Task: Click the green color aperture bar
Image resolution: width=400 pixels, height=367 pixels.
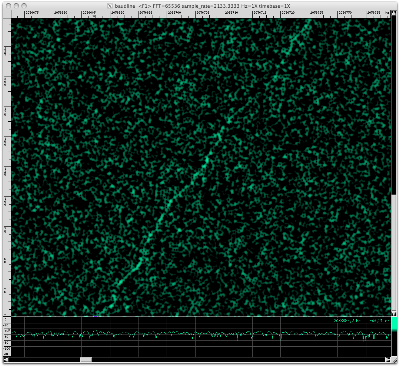Action: click(394, 324)
